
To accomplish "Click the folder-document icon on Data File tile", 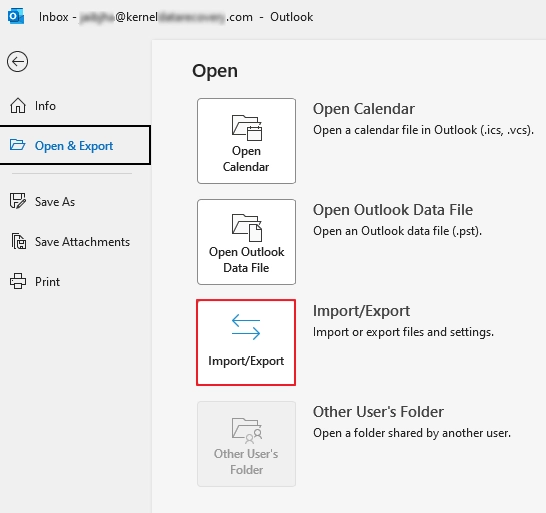I will [247, 228].
